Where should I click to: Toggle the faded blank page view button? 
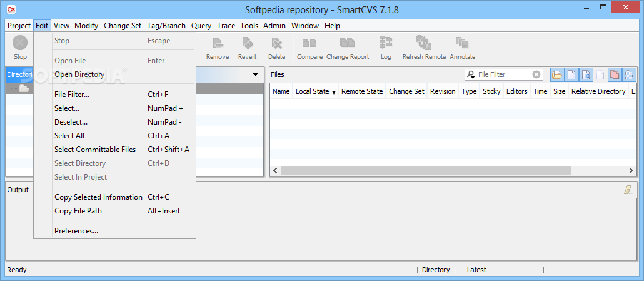tap(600, 74)
